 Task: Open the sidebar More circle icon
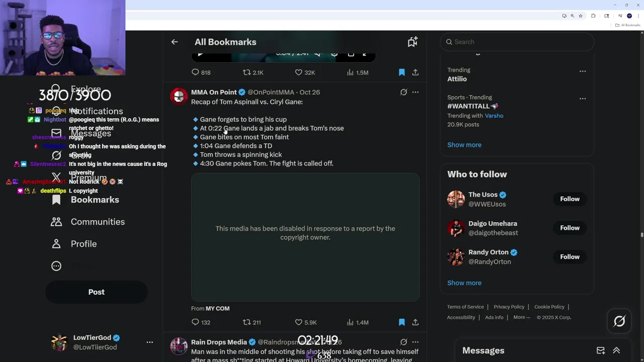(56, 266)
